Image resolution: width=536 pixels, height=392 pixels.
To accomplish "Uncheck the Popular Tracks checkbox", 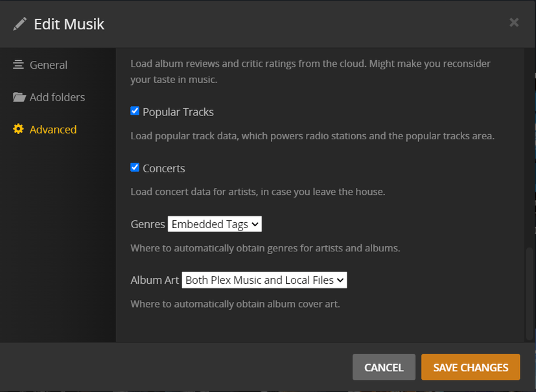I will pyautogui.click(x=135, y=111).
